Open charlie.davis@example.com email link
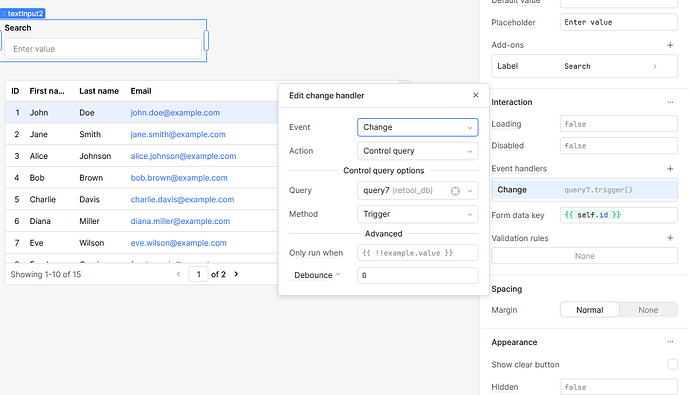Image resolution: width=690 pixels, height=395 pixels. click(x=182, y=199)
